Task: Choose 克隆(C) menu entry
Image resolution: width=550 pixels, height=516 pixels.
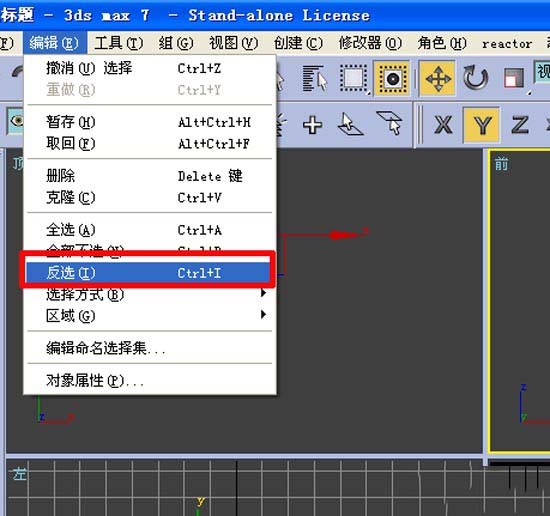Action: tap(150, 197)
